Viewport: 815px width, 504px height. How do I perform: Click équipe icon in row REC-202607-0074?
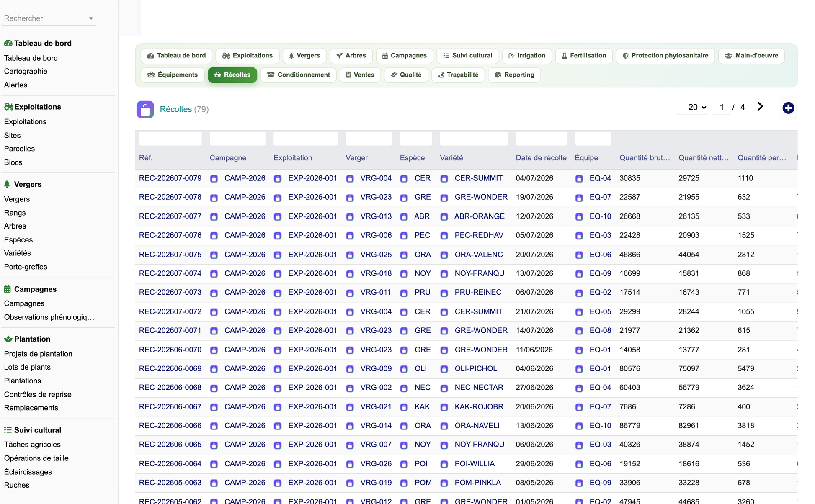tap(579, 274)
